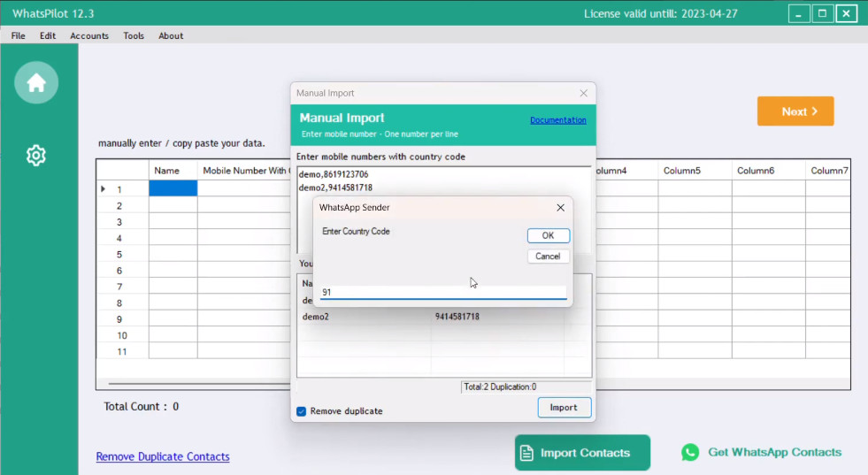Select row header 8 in the grid
The image size is (868, 475).
tap(123, 303)
